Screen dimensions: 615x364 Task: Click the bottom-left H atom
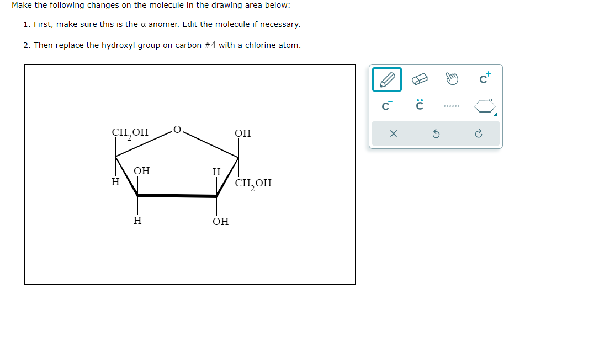pyautogui.click(x=136, y=221)
